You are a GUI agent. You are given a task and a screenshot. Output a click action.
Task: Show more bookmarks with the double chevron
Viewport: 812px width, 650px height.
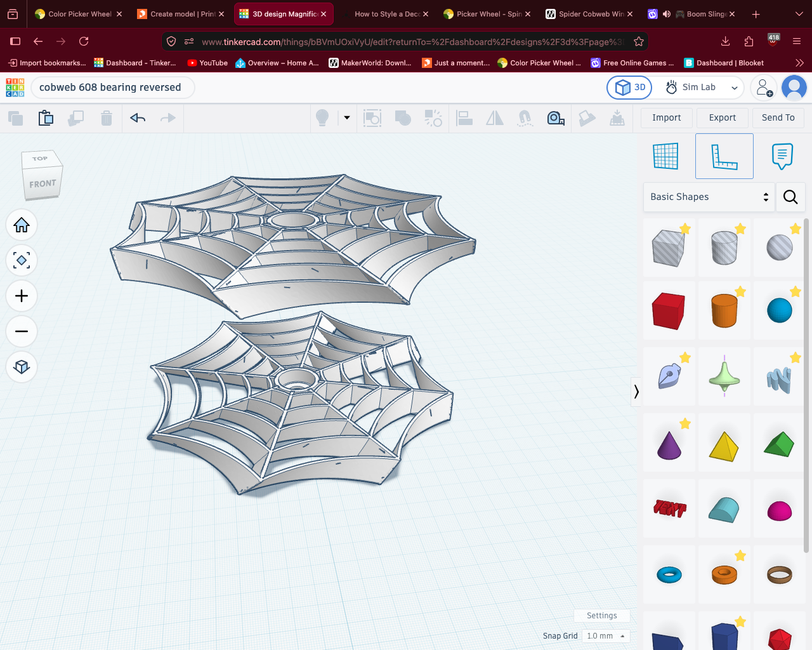(799, 63)
